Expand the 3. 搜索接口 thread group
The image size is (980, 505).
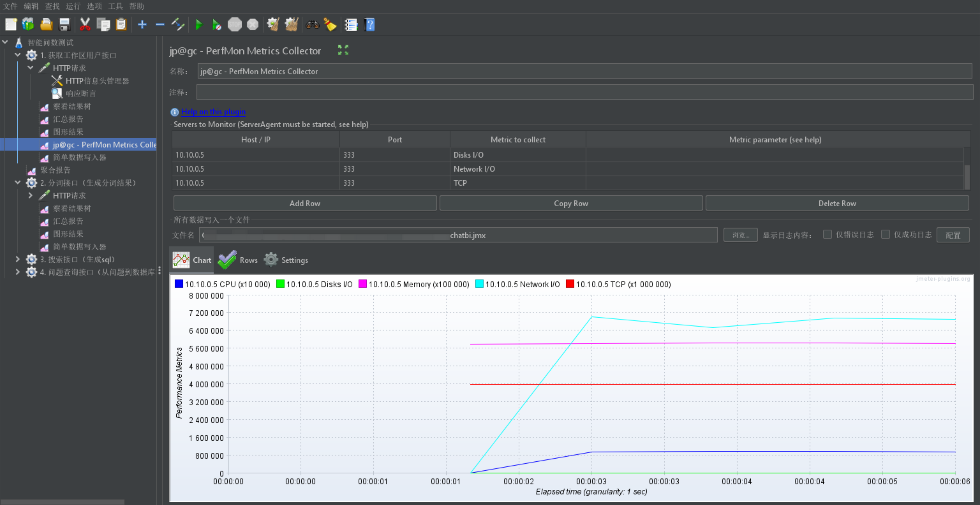[x=18, y=259]
